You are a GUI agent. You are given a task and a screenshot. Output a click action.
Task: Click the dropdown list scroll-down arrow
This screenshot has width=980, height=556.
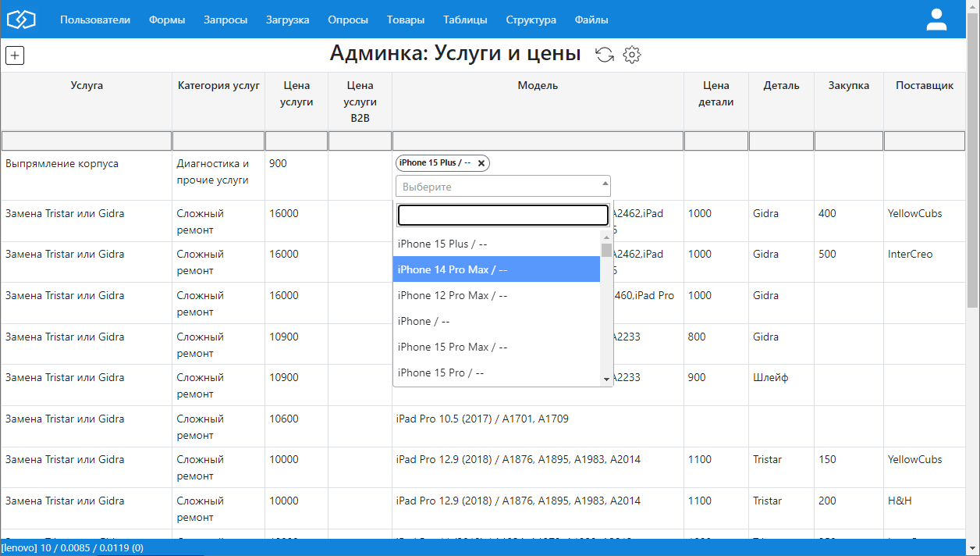click(606, 379)
